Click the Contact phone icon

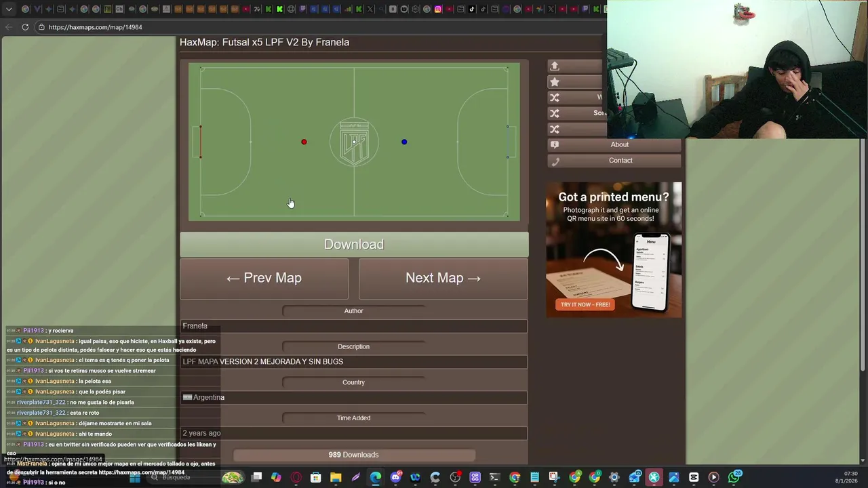tap(555, 161)
